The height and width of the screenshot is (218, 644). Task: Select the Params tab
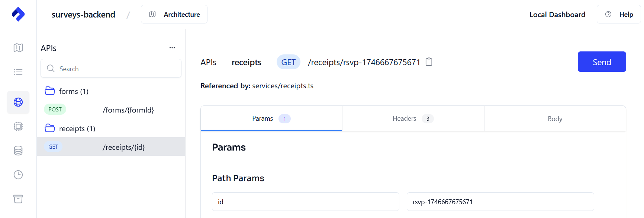tap(271, 119)
